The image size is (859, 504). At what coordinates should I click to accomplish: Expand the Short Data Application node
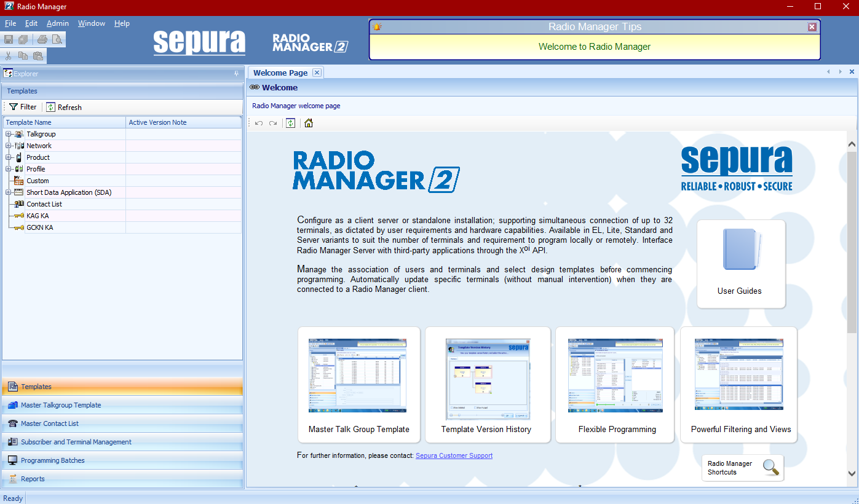coord(9,192)
